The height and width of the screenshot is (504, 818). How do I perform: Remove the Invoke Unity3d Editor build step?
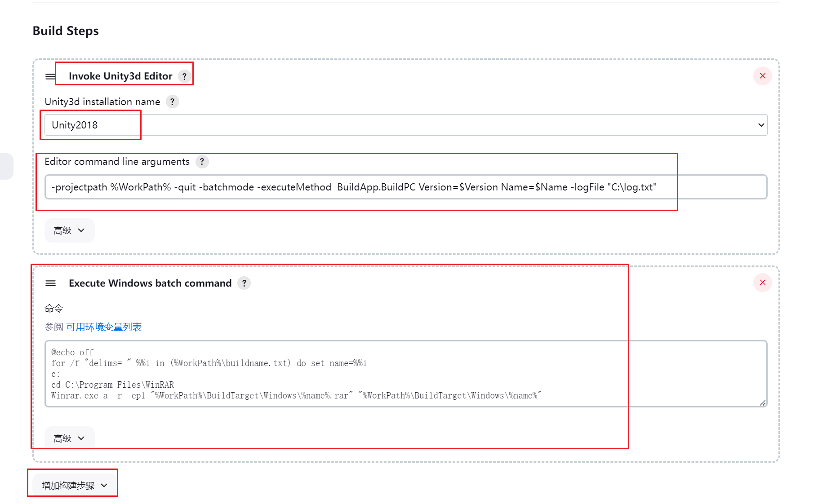click(762, 76)
